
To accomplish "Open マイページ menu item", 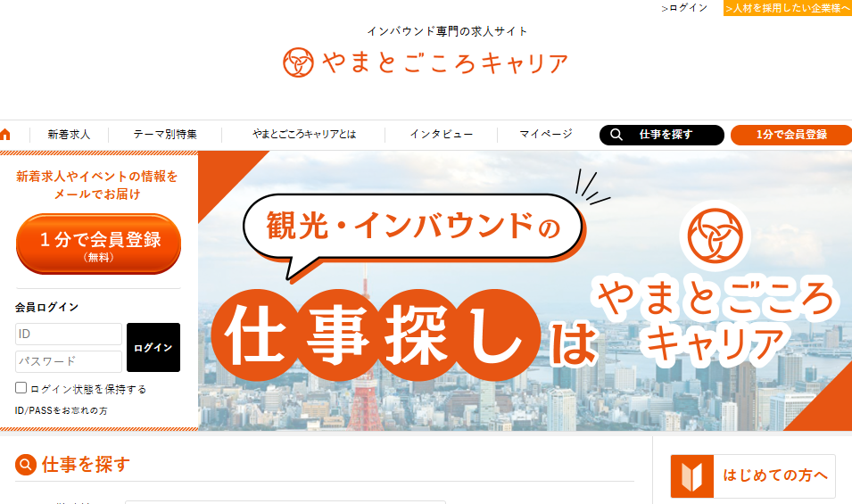I will [546, 134].
